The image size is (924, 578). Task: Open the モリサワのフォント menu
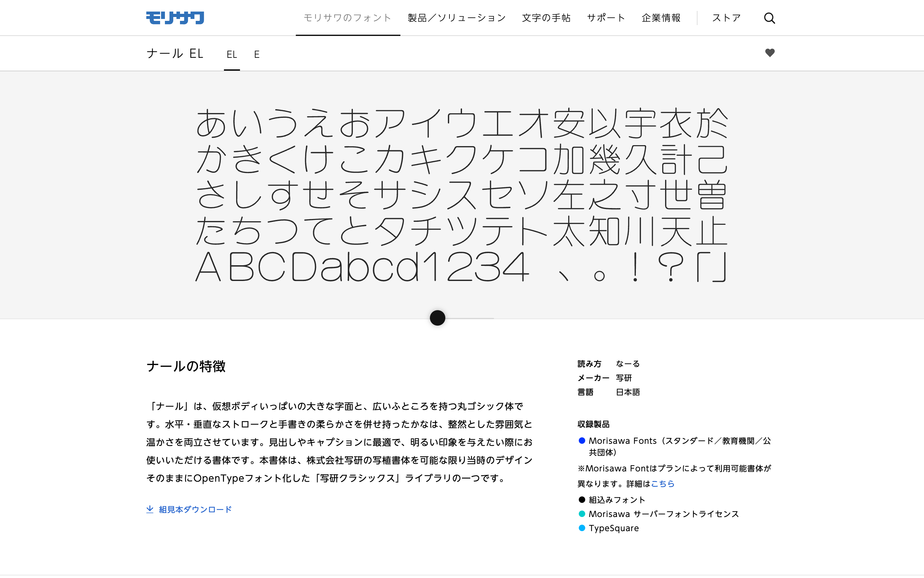pyautogui.click(x=347, y=18)
